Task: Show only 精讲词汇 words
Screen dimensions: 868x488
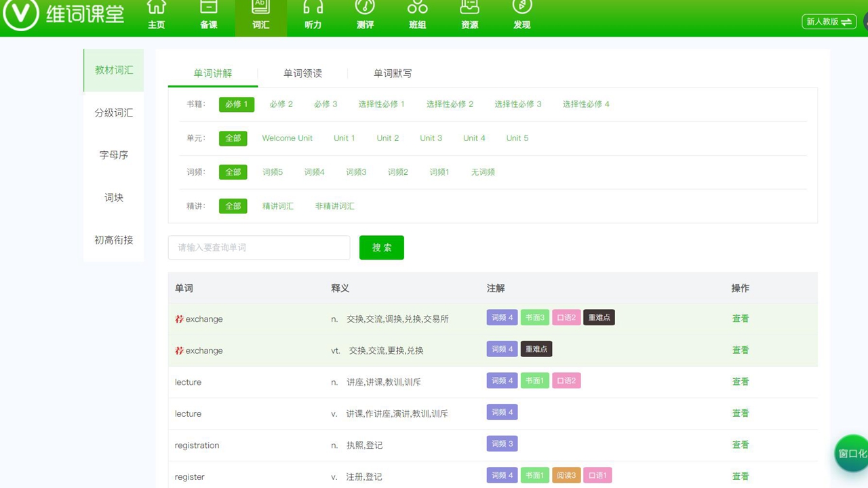Action: (x=278, y=205)
